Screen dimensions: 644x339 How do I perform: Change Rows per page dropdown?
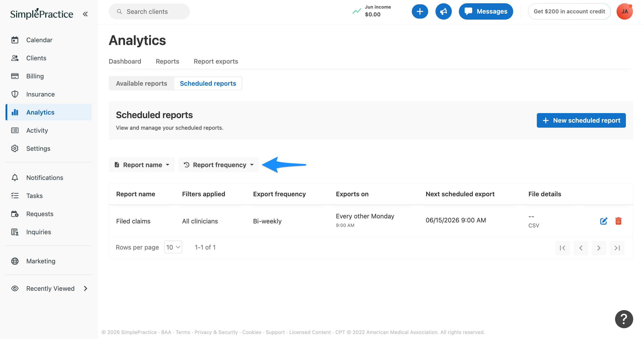173,247
